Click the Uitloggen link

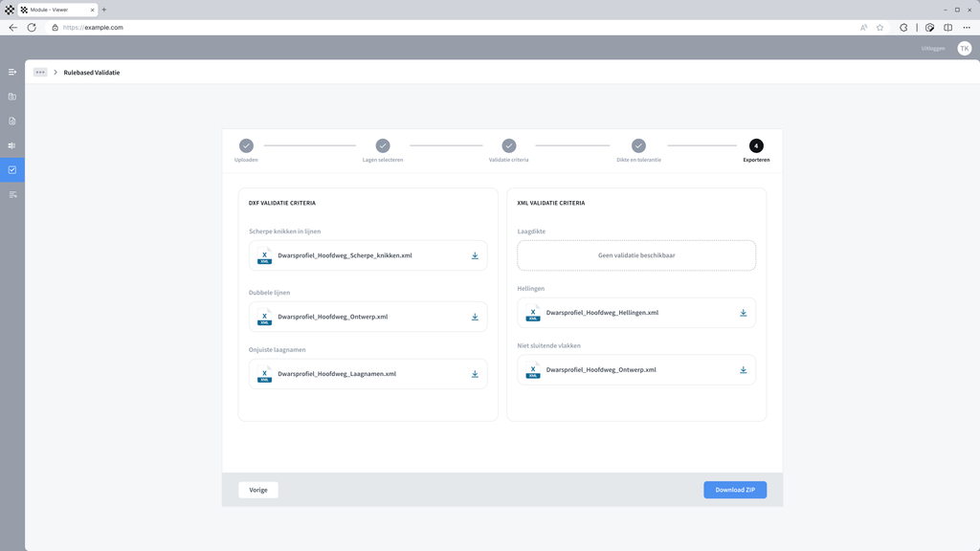pos(932,48)
